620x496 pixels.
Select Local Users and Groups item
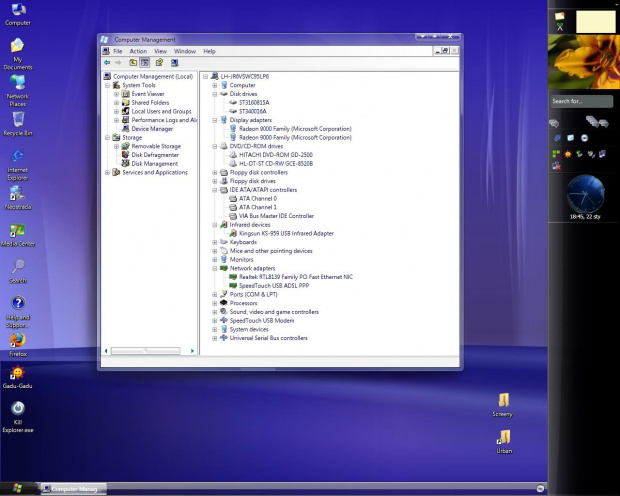point(161,111)
